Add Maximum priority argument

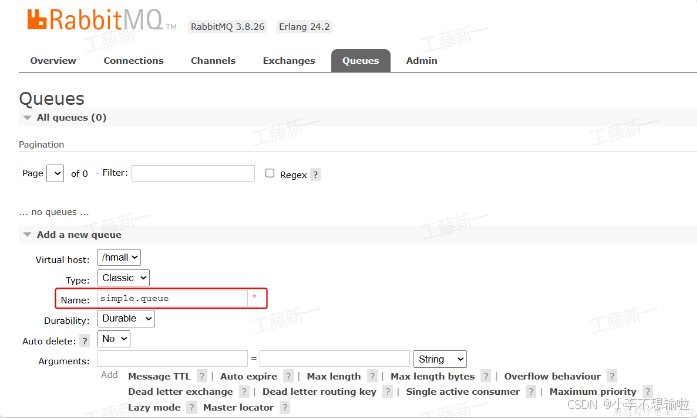[x=593, y=392]
